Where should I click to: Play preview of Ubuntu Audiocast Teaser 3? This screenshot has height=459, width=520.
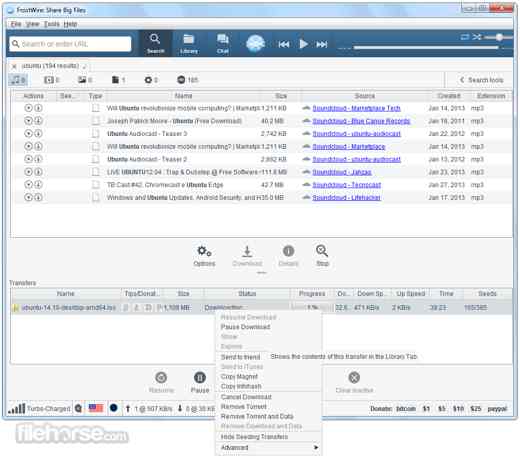point(28,134)
